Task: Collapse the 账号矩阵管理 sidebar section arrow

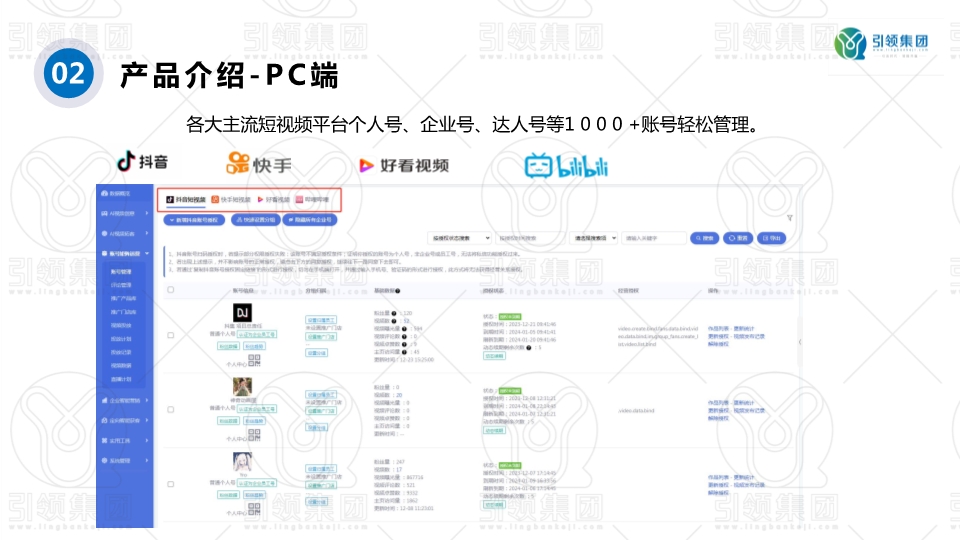Action: 147,253
